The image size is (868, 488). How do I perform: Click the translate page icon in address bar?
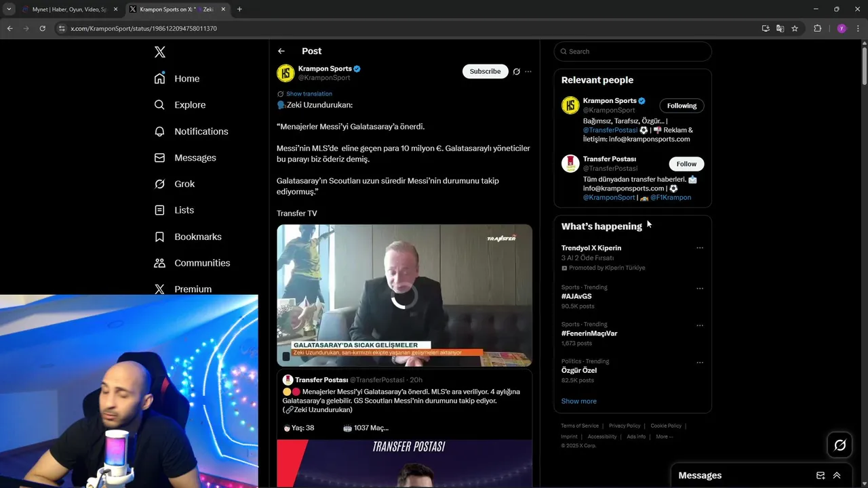tap(780, 28)
